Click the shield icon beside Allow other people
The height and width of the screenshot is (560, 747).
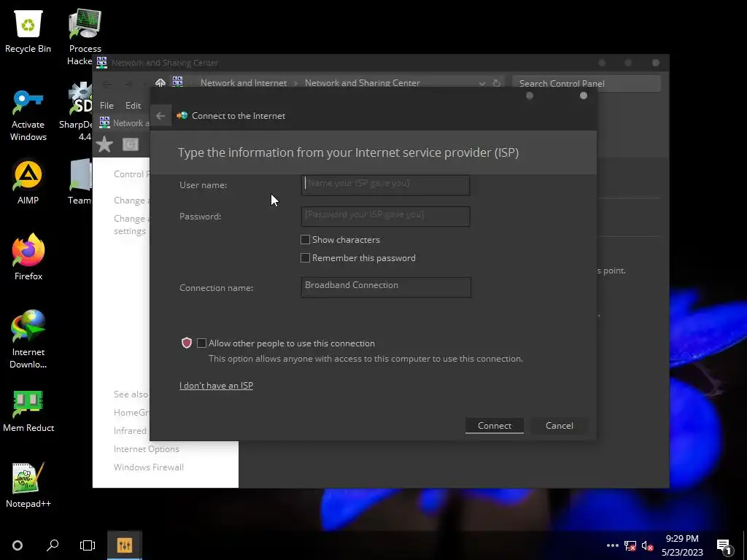pos(187,343)
